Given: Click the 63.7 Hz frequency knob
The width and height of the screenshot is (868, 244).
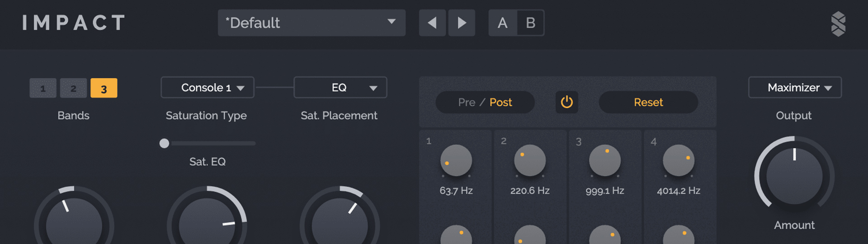Looking at the screenshot, I should [x=456, y=160].
